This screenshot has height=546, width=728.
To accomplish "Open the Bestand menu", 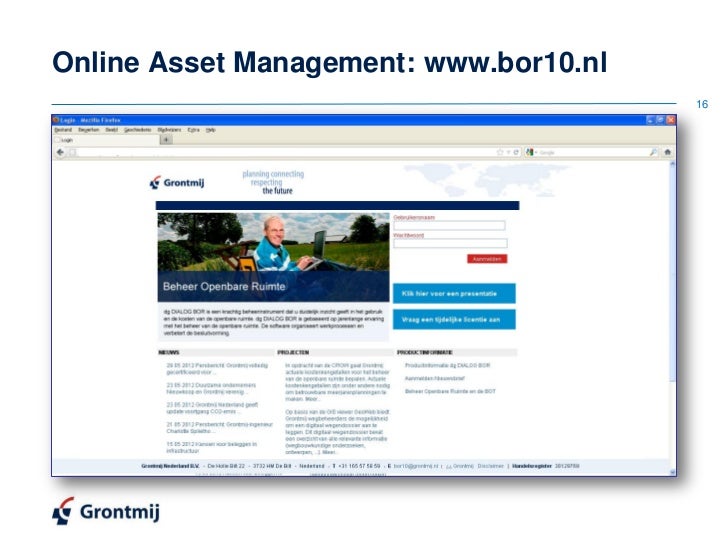I will 63,130.
